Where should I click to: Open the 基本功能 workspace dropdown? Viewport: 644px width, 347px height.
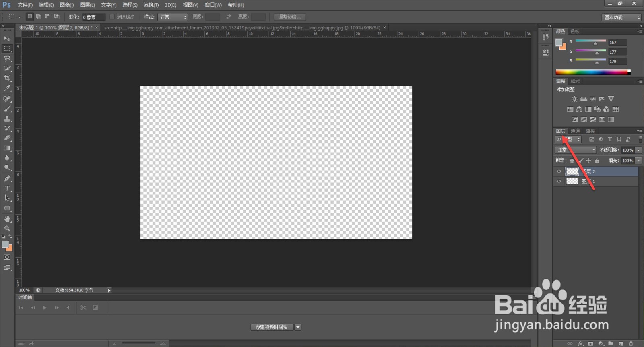tap(621, 17)
